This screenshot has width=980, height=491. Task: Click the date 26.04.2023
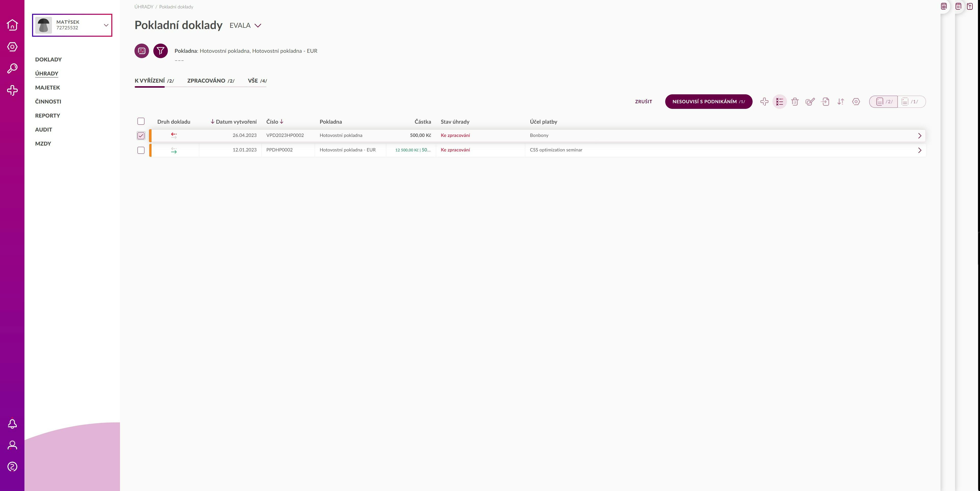click(x=244, y=135)
